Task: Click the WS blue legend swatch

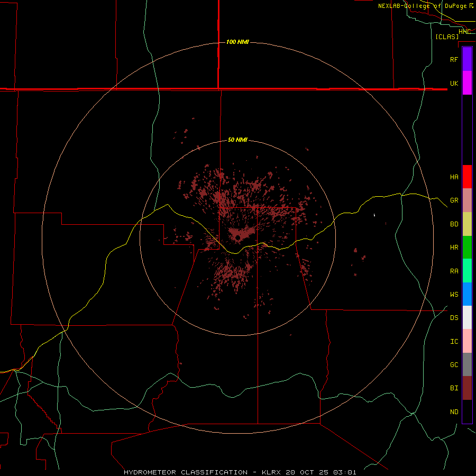Action: tap(467, 294)
